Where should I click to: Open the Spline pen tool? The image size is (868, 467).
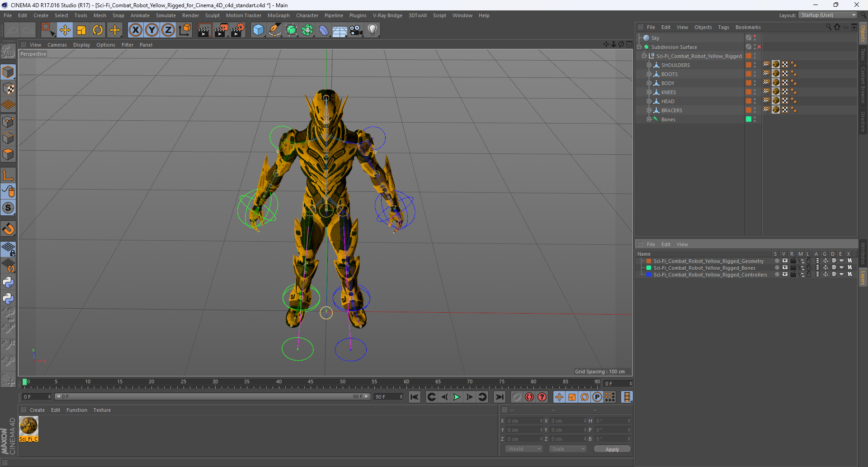[275, 30]
